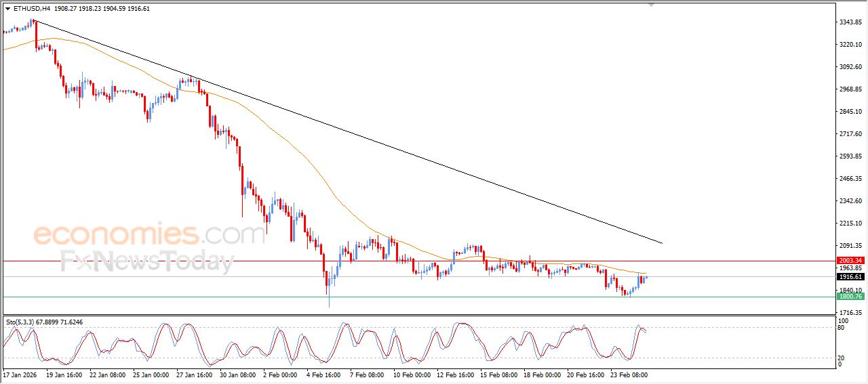
Task: Click the 17 Jan 2026 date label
Action: click(20, 374)
